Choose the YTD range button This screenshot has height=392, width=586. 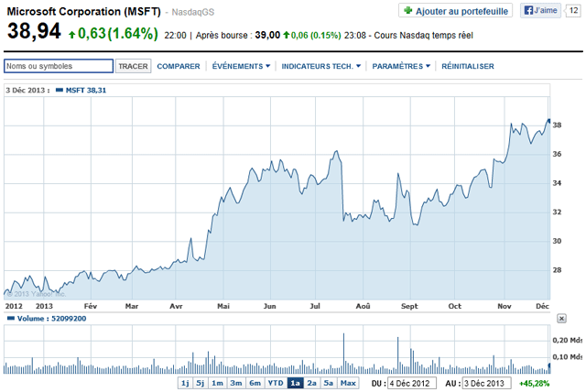(x=274, y=383)
